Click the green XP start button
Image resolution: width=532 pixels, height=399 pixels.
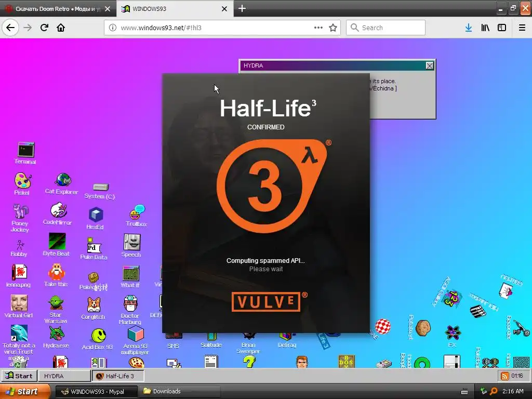click(x=25, y=391)
